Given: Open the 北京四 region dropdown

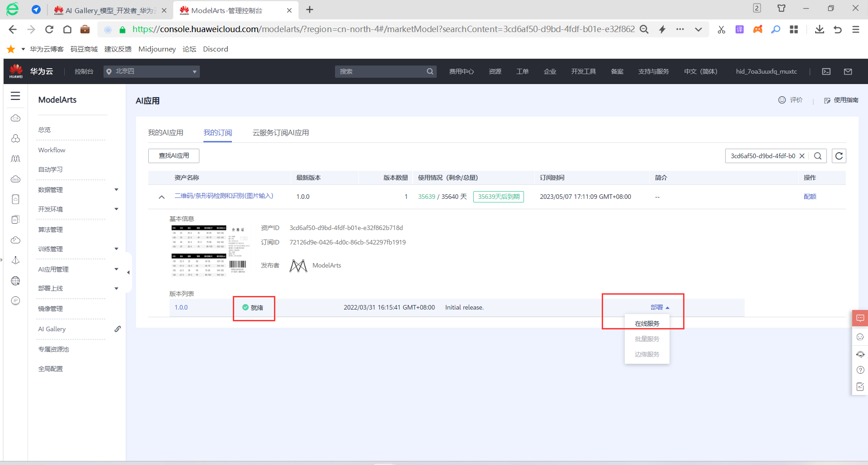Looking at the screenshot, I should pyautogui.click(x=151, y=71).
